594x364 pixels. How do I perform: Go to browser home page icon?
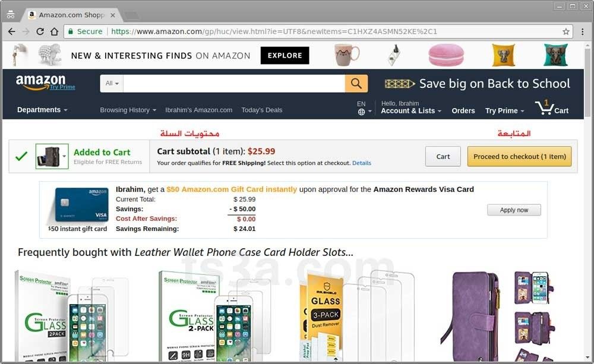point(54,31)
